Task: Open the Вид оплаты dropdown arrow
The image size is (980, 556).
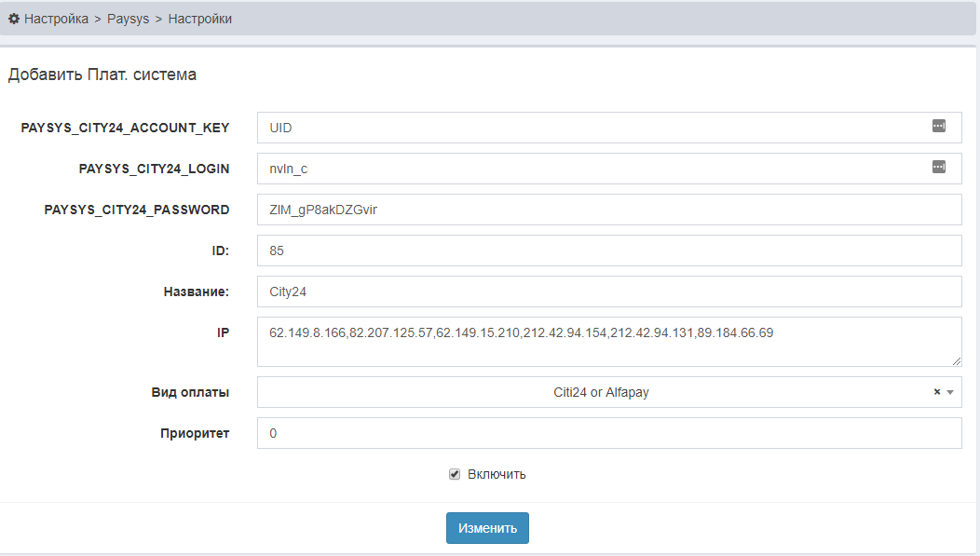Action: (x=950, y=392)
